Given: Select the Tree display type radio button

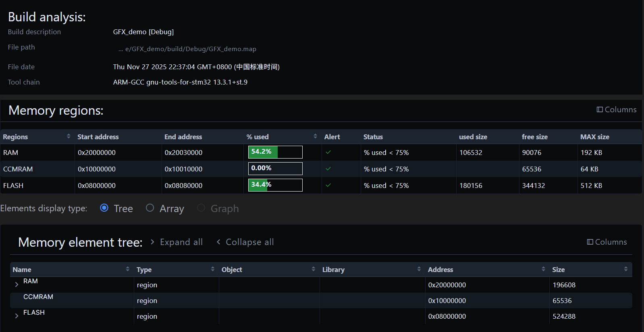Looking at the screenshot, I should tap(104, 208).
